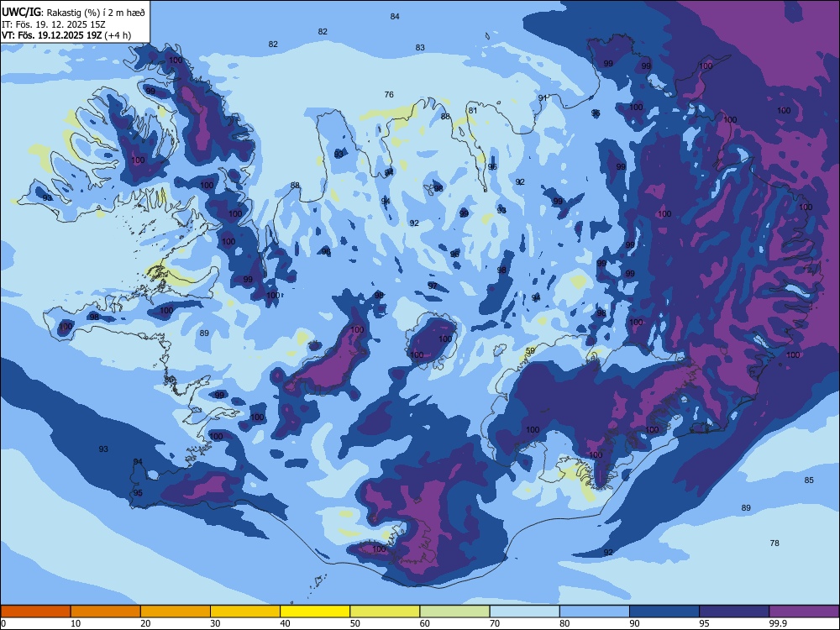The height and width of the screenshot is (630, 840).
Task: Click the 90–95 medium blue legend swatch
Action: pyautogui.click(x=664, y=612)
